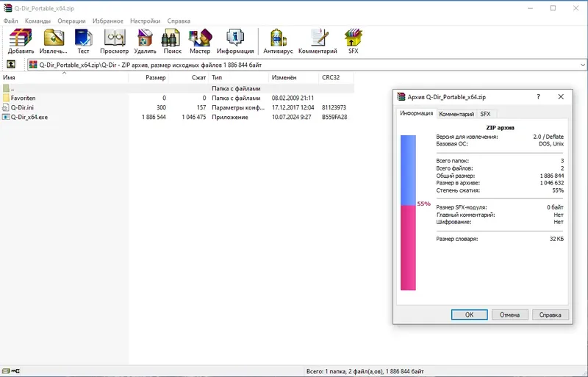Click the packed size 1 046 475
Screen dimensions: 588x377
pos(194,117)
